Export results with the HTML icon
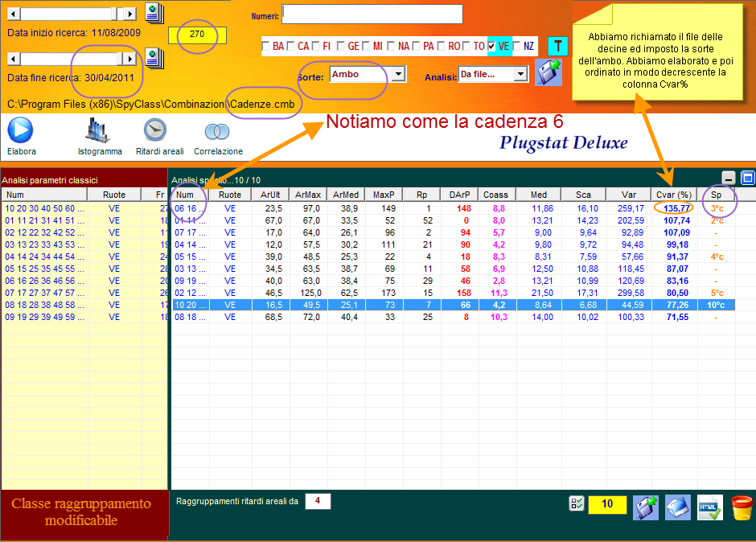Image resolution: width=756 pixels, height=542 pixels. point(709,507)
